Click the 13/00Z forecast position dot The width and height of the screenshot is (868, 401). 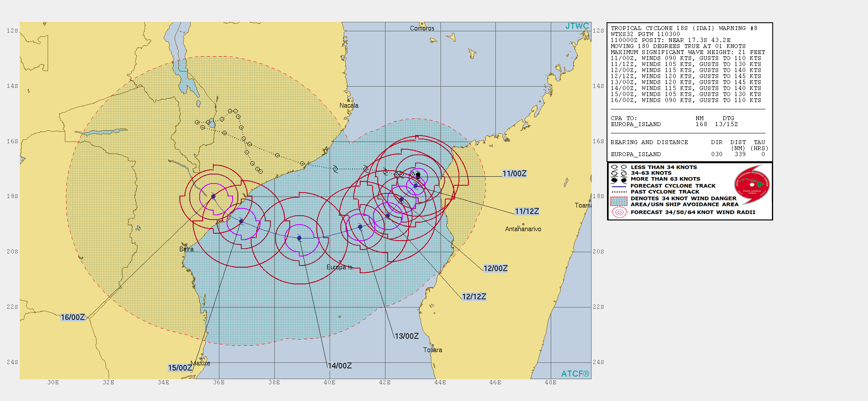[x=360, y=227]
